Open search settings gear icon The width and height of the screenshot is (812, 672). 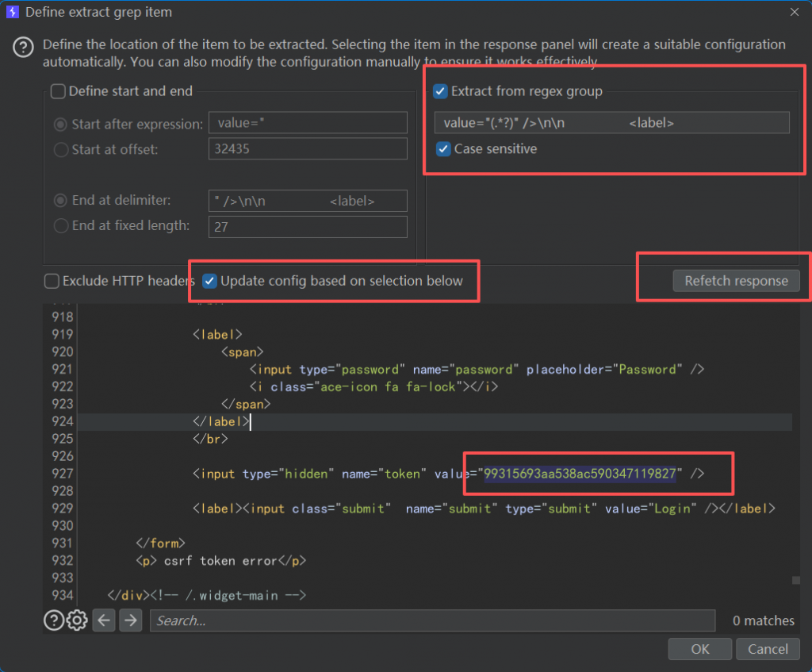[76, 620]
